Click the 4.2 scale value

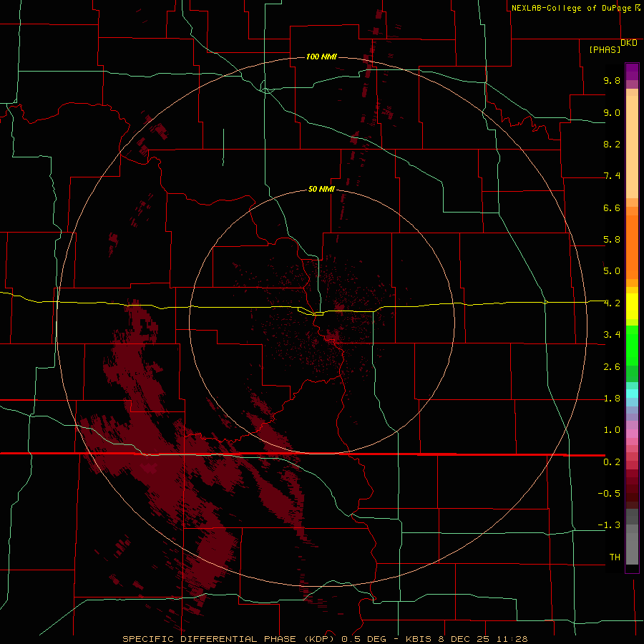[x=612, y=303]
